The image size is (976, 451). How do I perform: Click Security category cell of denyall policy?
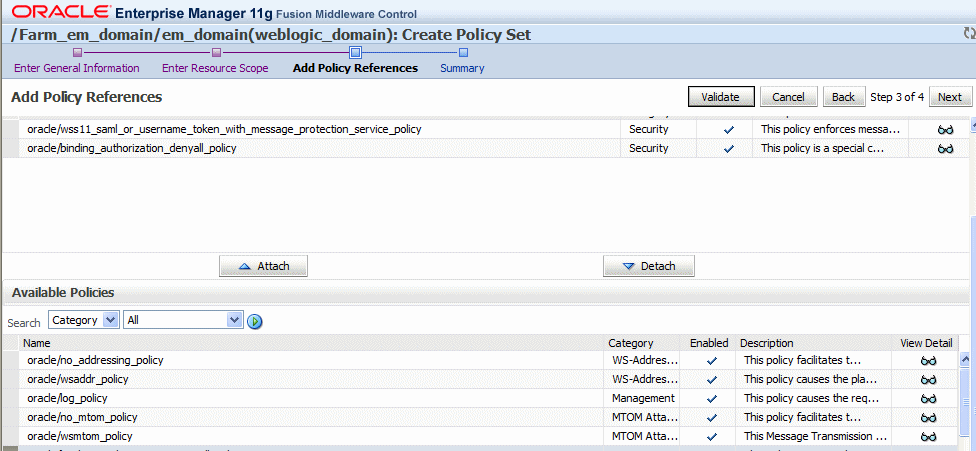[x=649, y=148]
